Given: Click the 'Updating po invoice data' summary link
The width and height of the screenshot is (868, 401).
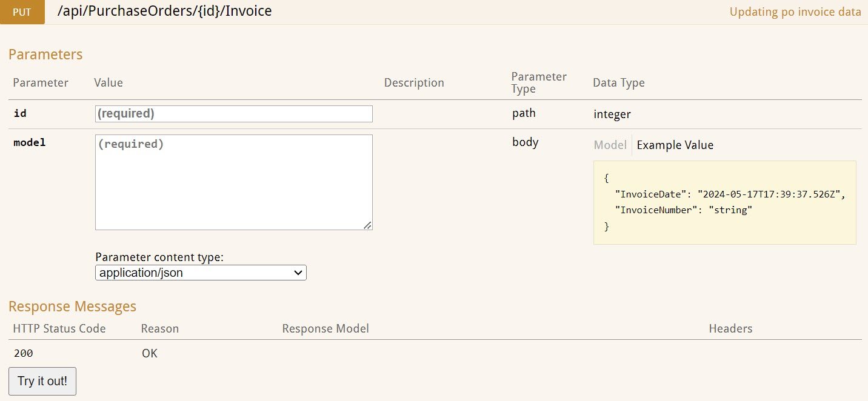Looking at the screenshot, I should tap(795, 12).
